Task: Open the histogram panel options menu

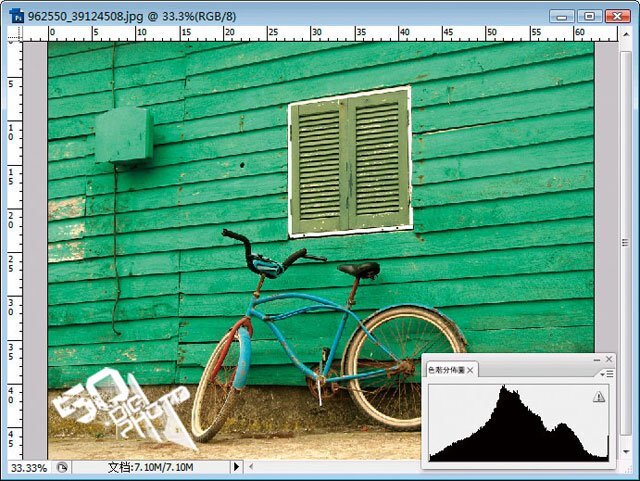Action: pyautogui.click(x=607, y=373)
